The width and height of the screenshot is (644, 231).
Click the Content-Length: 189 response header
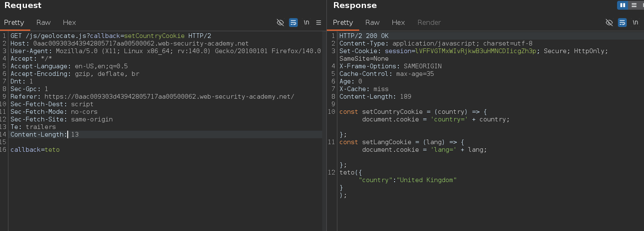pyautogui.click(x=375, y=97)
